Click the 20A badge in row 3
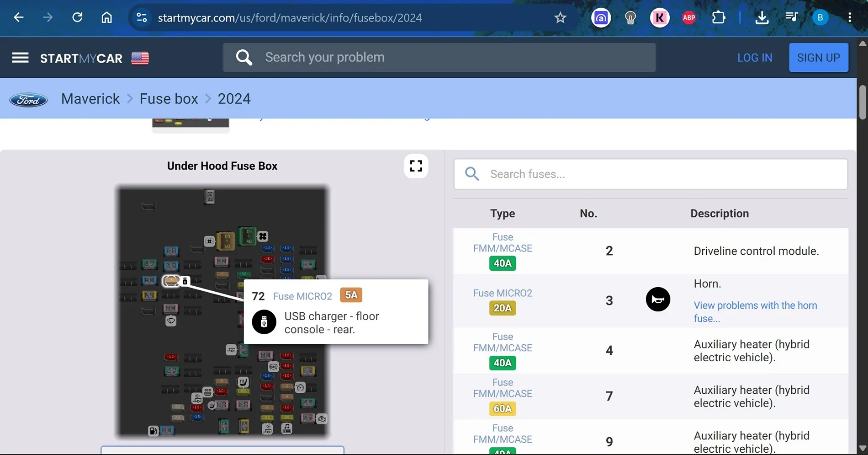The width and height of the screenshot is (868, 455). click(x=503, y=308)
